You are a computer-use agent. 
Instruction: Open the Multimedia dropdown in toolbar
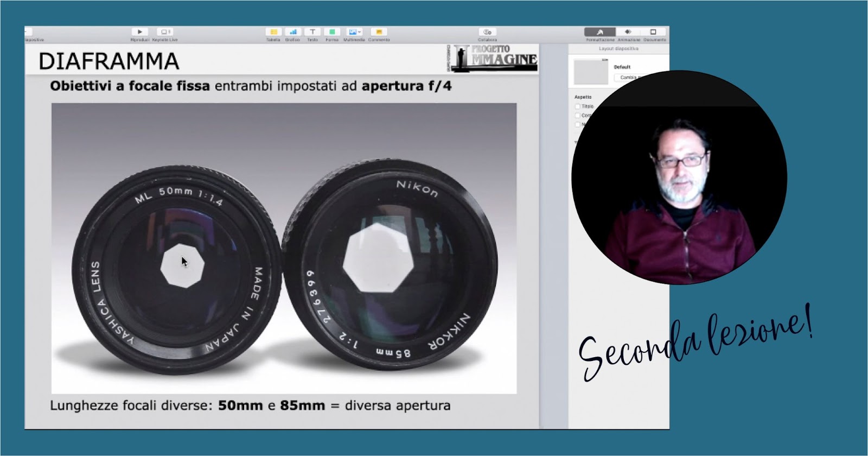tap(354, 33)
